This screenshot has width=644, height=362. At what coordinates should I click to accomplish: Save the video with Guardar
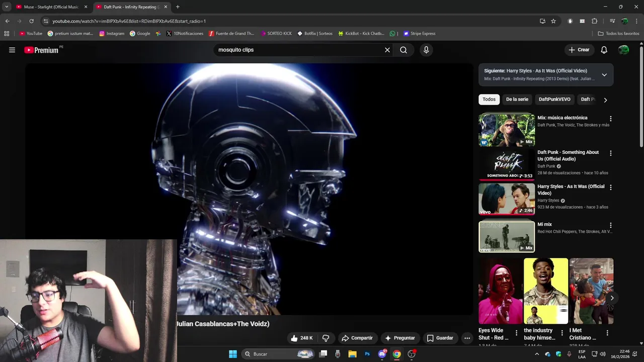tap(440, 338)
